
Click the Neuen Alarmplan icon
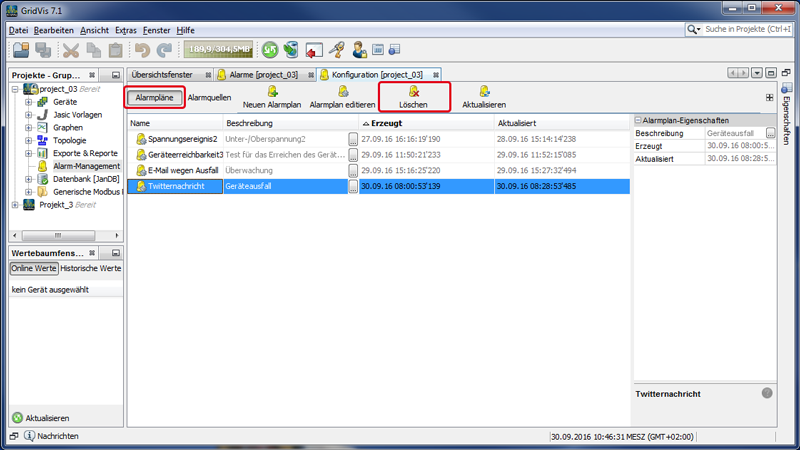[x=272, y=92]
